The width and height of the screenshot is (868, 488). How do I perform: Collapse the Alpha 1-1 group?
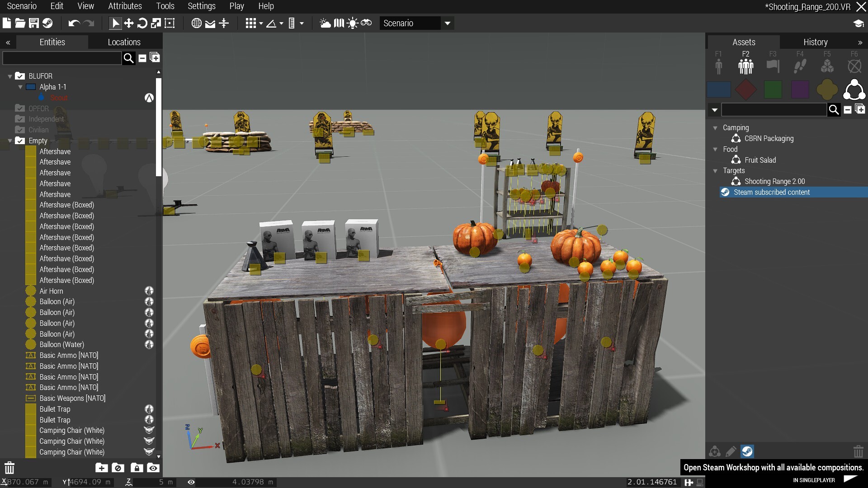(x=20, y=87)
